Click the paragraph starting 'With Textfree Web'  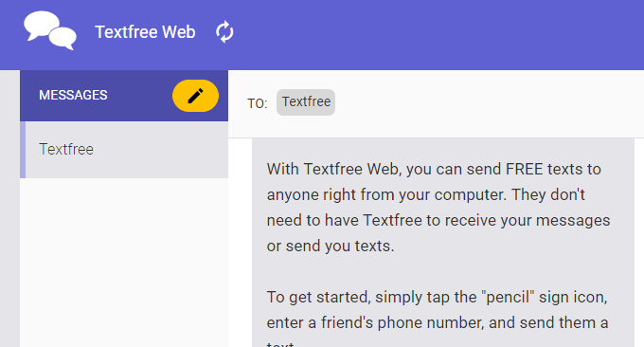(438, 208)
